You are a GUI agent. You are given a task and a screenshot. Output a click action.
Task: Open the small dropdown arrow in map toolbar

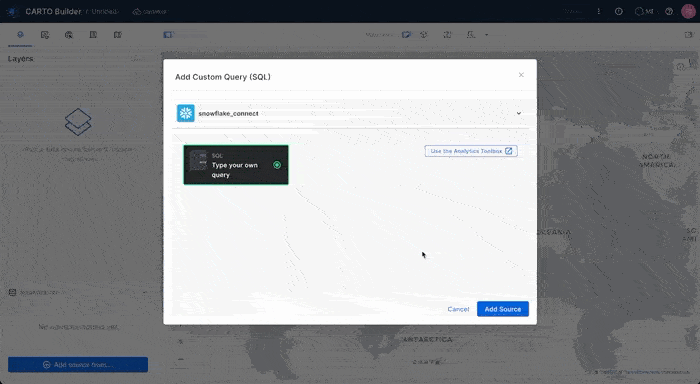tap(487, 35)
